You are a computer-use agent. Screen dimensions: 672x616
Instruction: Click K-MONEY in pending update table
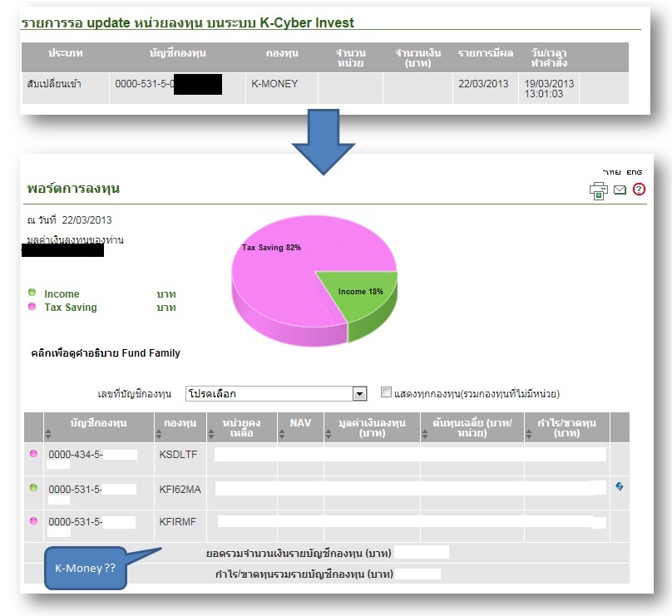coord(274,83)
